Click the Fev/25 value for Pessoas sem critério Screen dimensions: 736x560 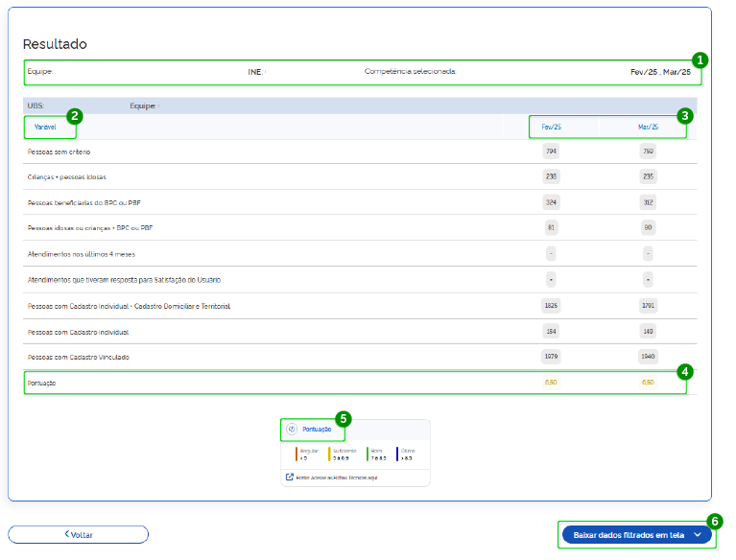551,152
